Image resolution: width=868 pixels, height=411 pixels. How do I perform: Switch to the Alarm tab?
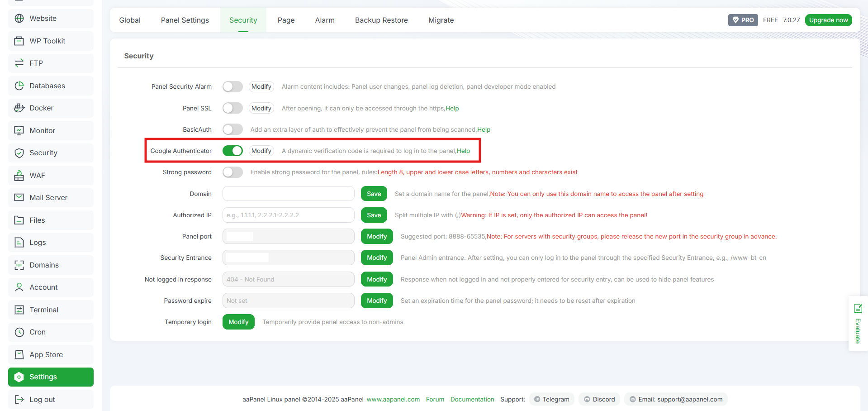pos(325,20)
